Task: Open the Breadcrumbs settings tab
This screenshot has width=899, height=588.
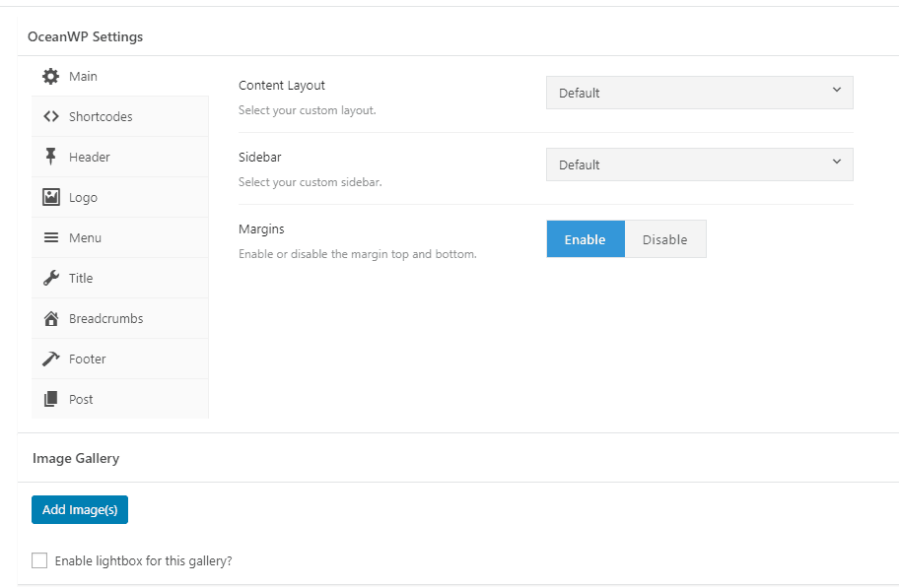Action: [x=105, y=318]
